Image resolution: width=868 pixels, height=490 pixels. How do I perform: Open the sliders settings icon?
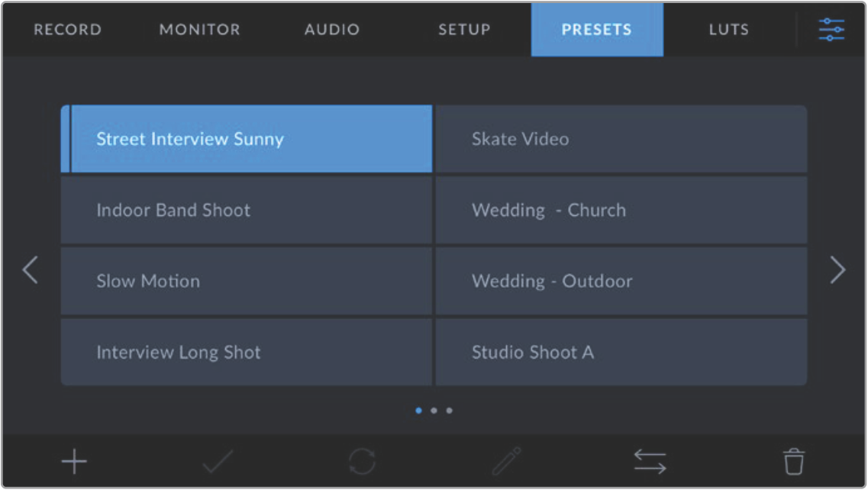click(831, 30)
